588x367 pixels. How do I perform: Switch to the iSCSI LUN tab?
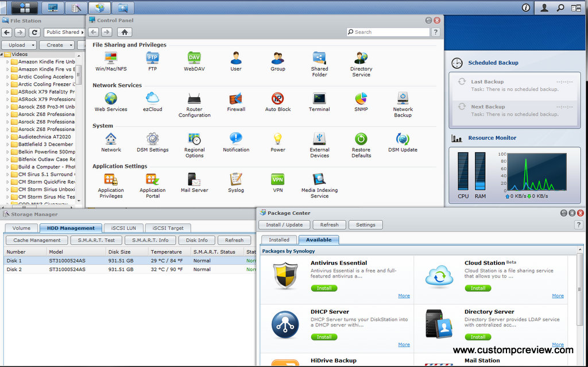123,228
